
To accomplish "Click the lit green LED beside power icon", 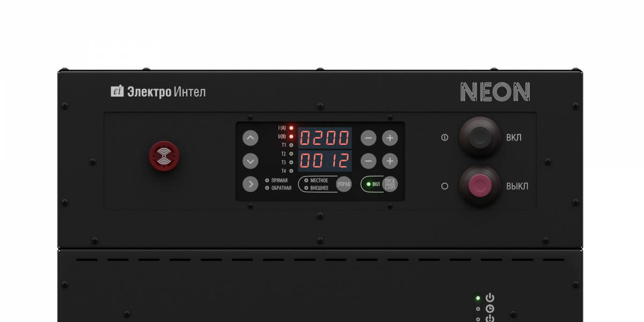I will pyautogui.click(x=478, y=298).
